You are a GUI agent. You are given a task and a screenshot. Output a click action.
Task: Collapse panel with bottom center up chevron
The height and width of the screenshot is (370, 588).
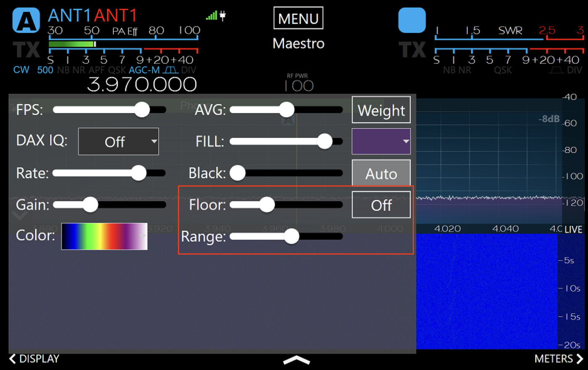(297, 360)
